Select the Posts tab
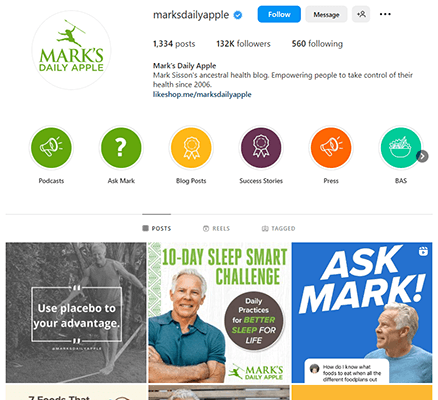The width and height of the screenshot is (438, 400). click(x=157, y=228)
